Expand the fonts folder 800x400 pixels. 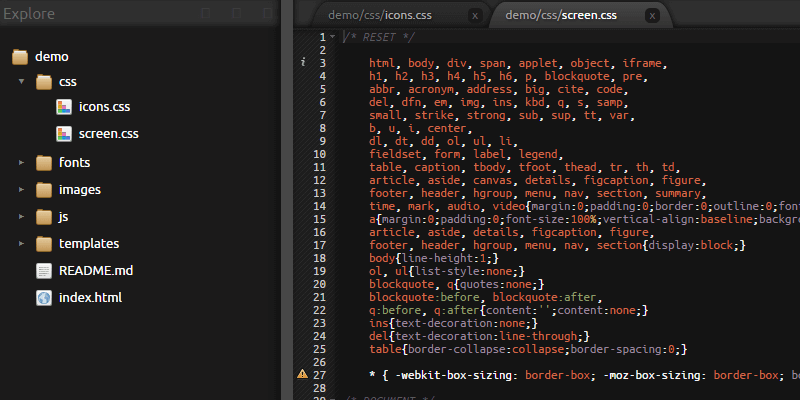21,162
